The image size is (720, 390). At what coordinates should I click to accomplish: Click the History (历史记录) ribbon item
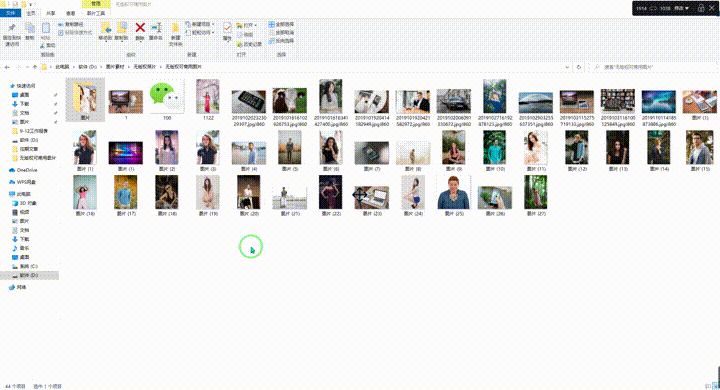pyautogui.click(x=249, y=45)
